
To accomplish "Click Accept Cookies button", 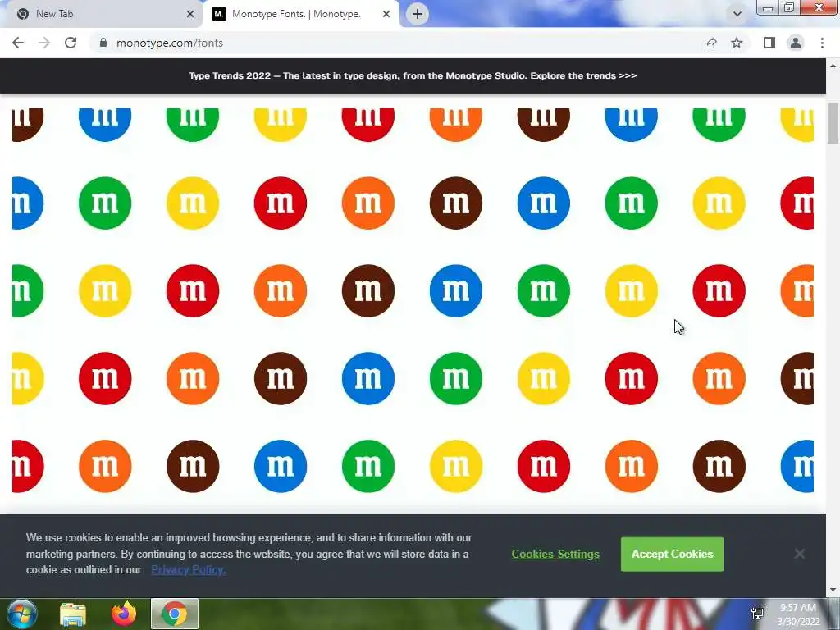I will click(673, 554).
